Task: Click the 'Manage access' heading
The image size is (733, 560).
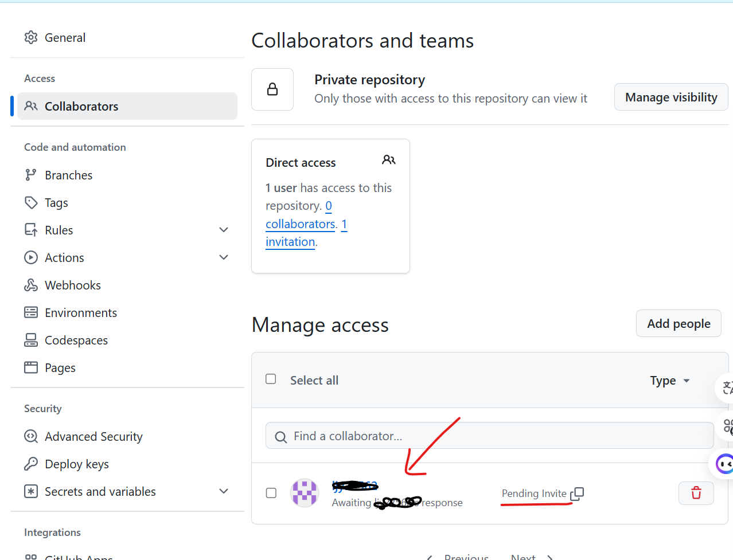Action: pyautogui.click(x=320, y=325)
